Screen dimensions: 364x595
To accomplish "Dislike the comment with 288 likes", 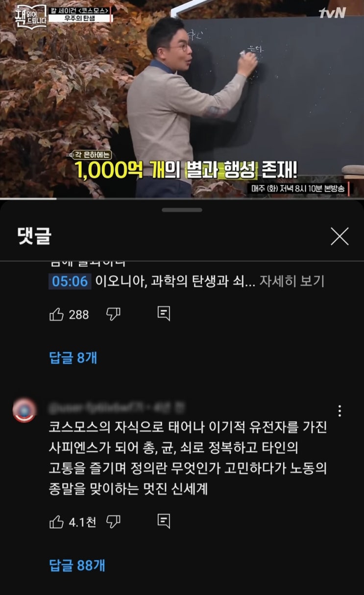I will pos(114,314).
